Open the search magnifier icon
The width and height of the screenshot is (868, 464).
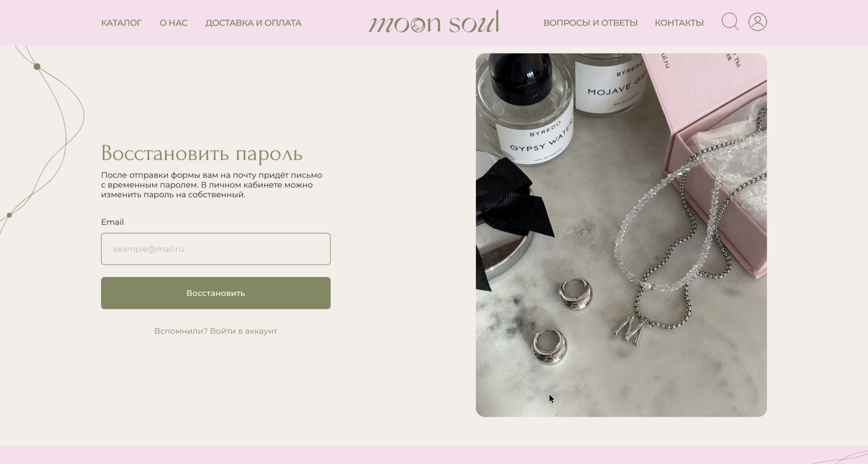point(730,22)
